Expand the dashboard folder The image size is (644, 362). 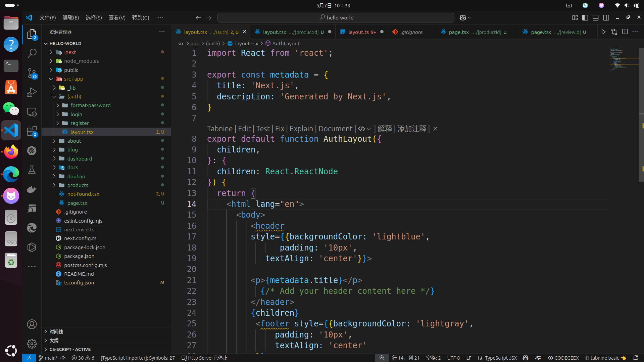click(80, 159)
